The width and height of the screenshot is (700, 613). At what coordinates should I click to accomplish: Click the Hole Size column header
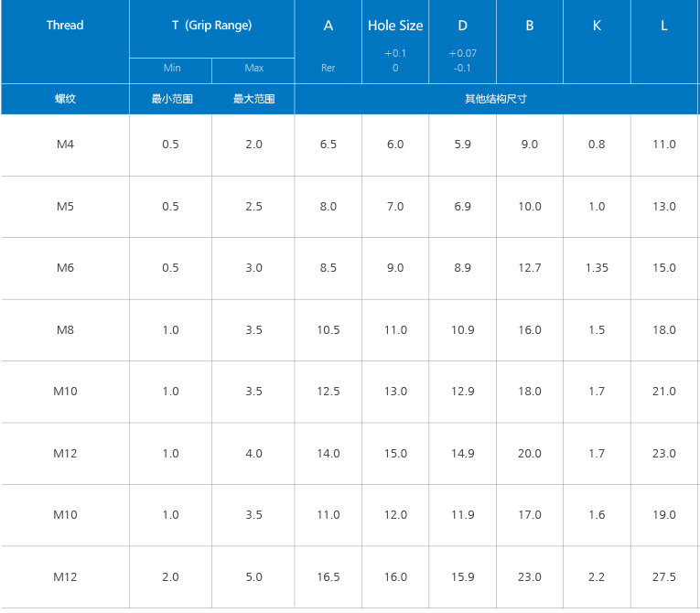point(395,26)
